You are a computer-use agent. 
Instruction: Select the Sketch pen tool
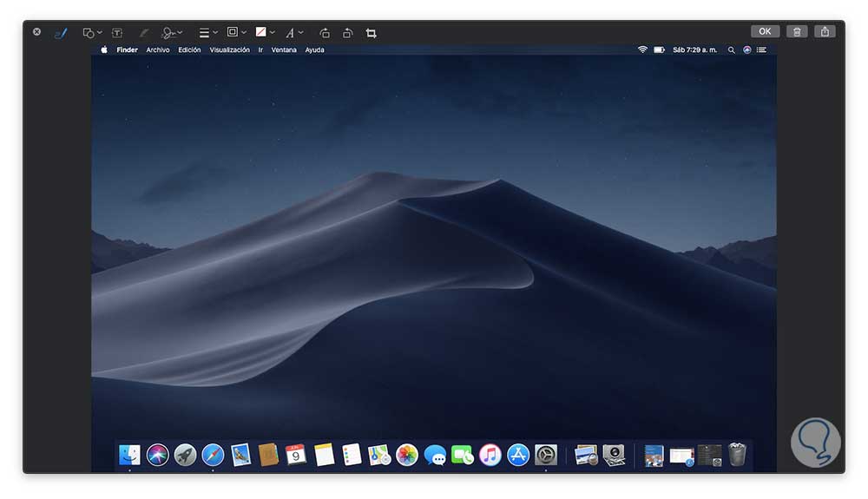(x=61, y=33)
